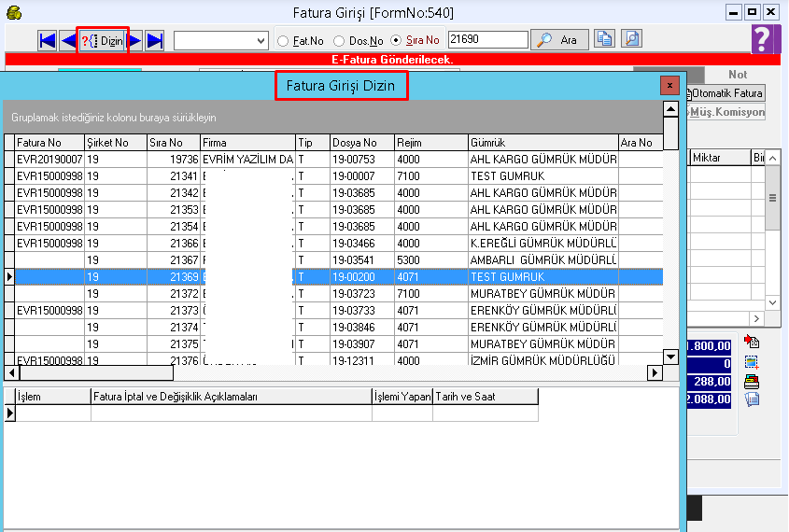Image resolution: width=789 pixels, height=532 pixels.
Task: Click the Gümrük column header
Action: point(542,143)
